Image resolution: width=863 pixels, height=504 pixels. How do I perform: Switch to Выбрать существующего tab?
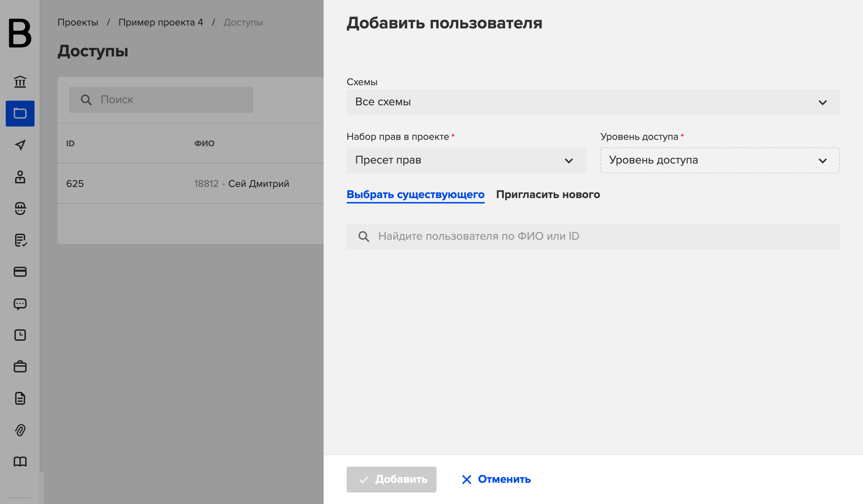click(x=416, y=194)
